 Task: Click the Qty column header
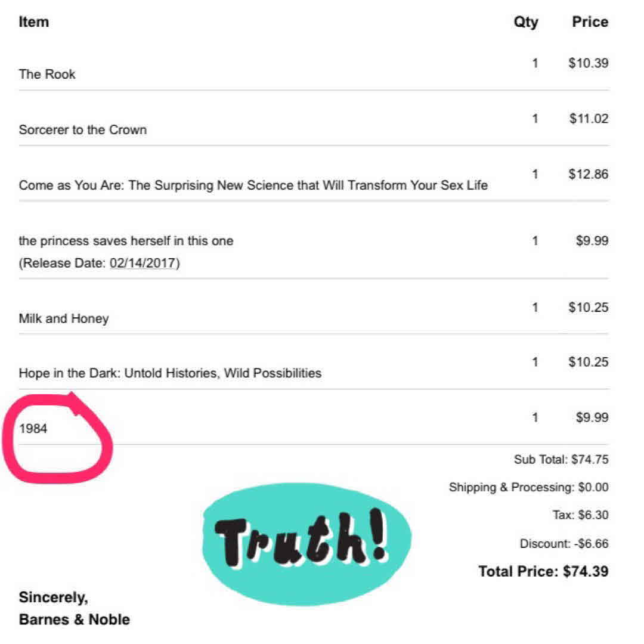pos(525,22)
